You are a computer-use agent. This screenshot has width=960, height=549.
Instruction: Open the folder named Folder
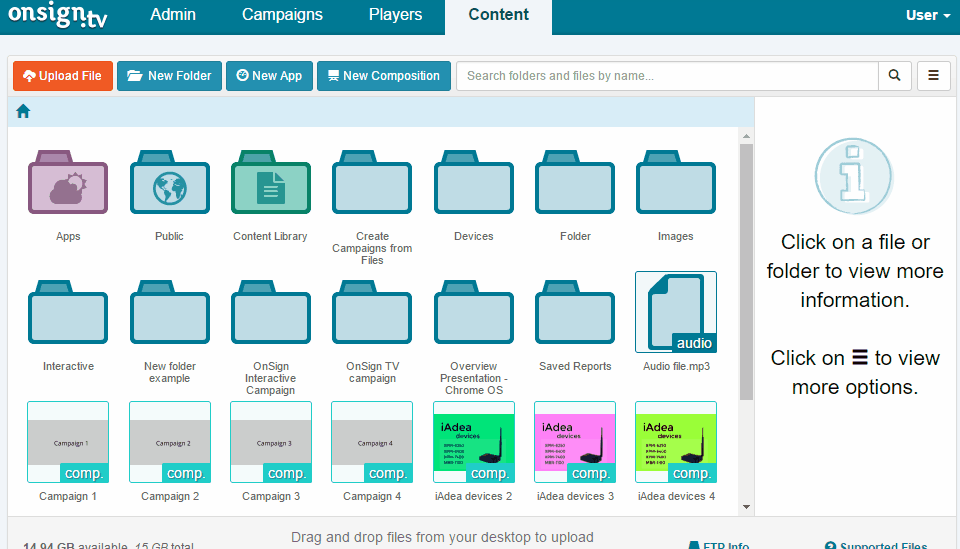click(x=574, y=182)
